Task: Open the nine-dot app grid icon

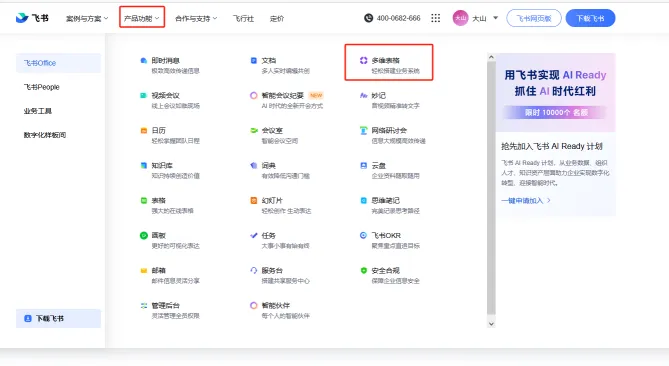Action: tap(435, 18)
